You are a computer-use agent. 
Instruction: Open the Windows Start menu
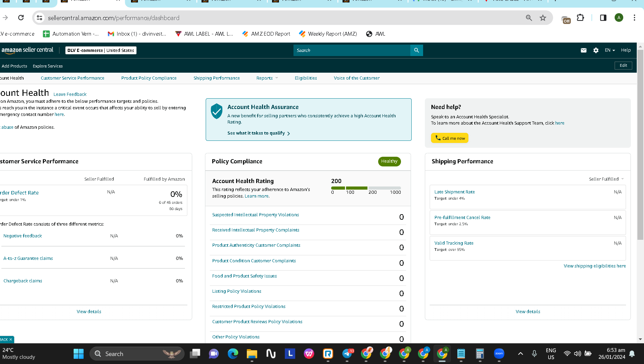(78, 354)
